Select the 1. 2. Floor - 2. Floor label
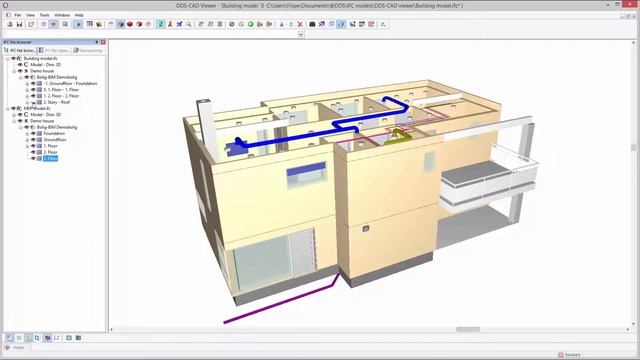The height and width of the screenshot is (360, 640). 61,96
